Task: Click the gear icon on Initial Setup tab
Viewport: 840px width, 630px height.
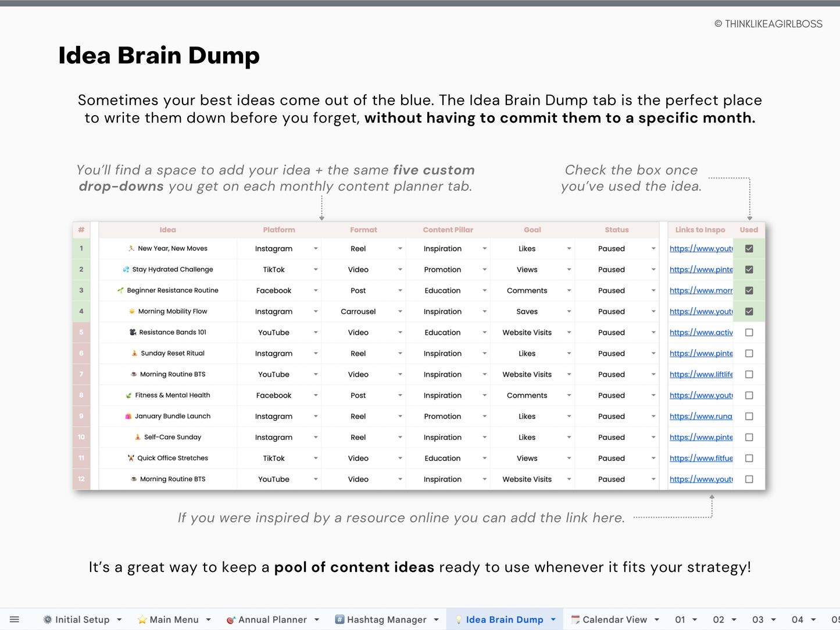Action: click(x=47, y=619)
